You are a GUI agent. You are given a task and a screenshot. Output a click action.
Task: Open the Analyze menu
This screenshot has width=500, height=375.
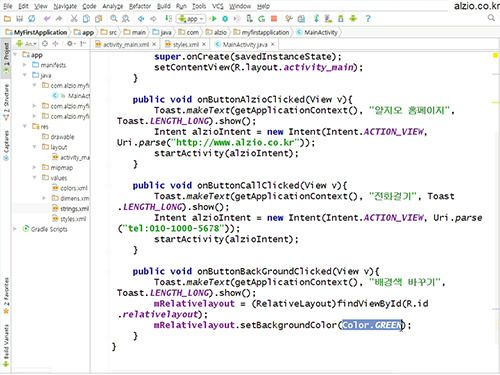click(113, 6)
